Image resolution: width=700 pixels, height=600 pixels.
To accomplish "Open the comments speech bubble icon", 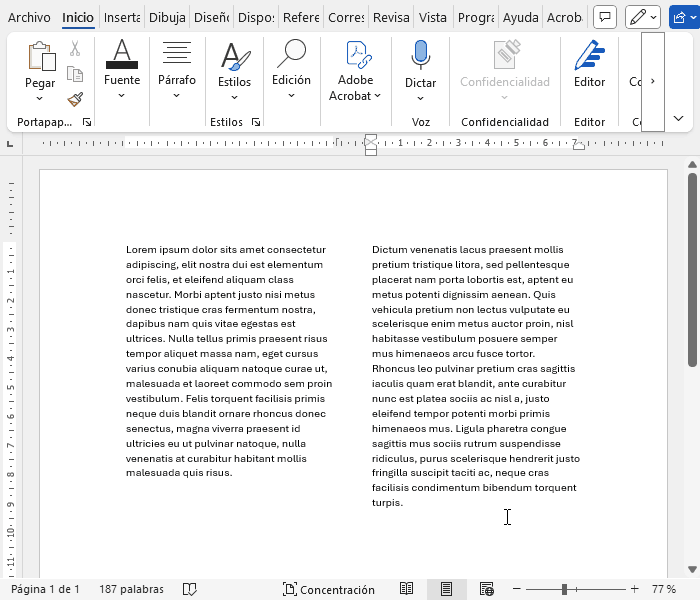I will pyautogui.click(x=604, y=17).
